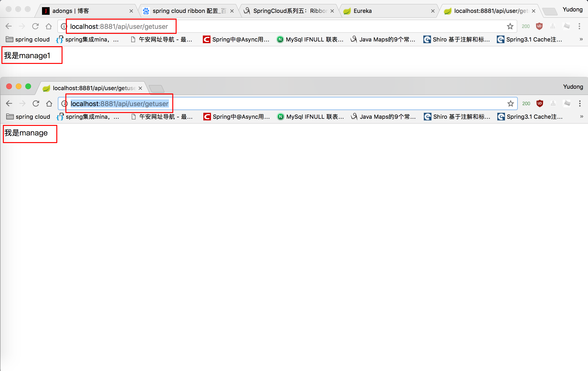Click site info icon in front address bar
This screenshot has width=588, height=371.
coord(64,104)
